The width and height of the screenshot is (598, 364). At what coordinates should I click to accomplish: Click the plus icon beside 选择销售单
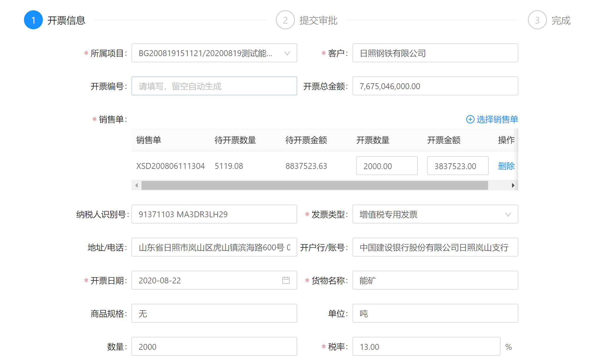pyautogui.click(x=470, y=119)
